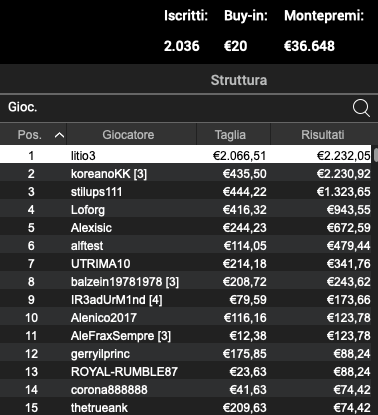Select the gerryilprinc player row
The height and width of the screenshot is (415, 378).
185,353
